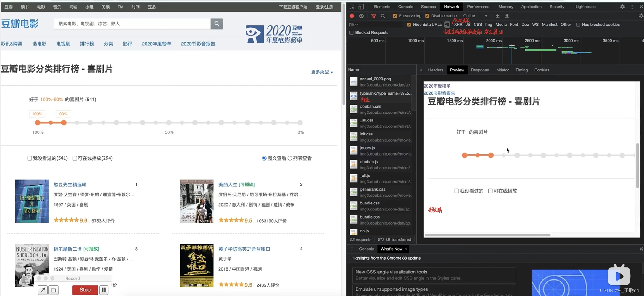Select the DevTools inspect element icon
644x296 pixels.
tap(352, 7)
